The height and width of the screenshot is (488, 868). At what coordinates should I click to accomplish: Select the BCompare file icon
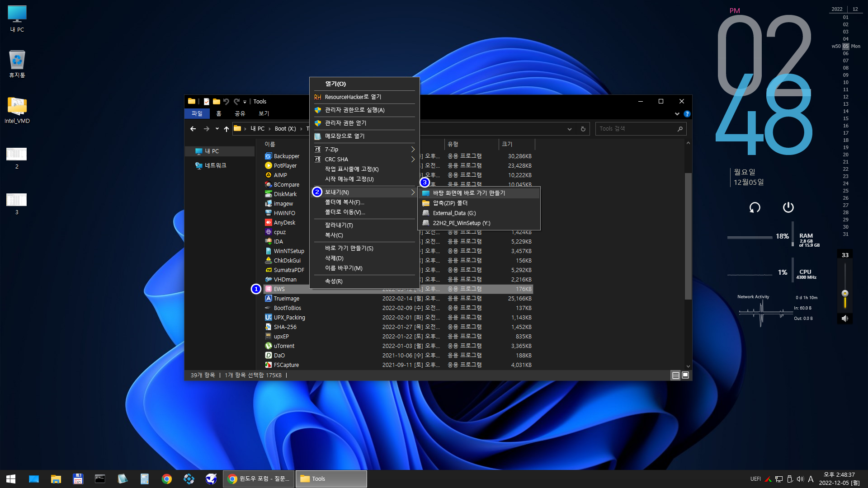[x=268, y=185]
